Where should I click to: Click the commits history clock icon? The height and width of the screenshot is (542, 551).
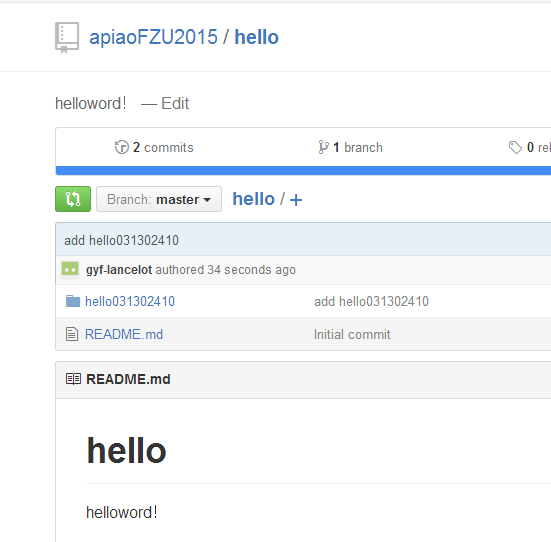(x=122, y=147)
